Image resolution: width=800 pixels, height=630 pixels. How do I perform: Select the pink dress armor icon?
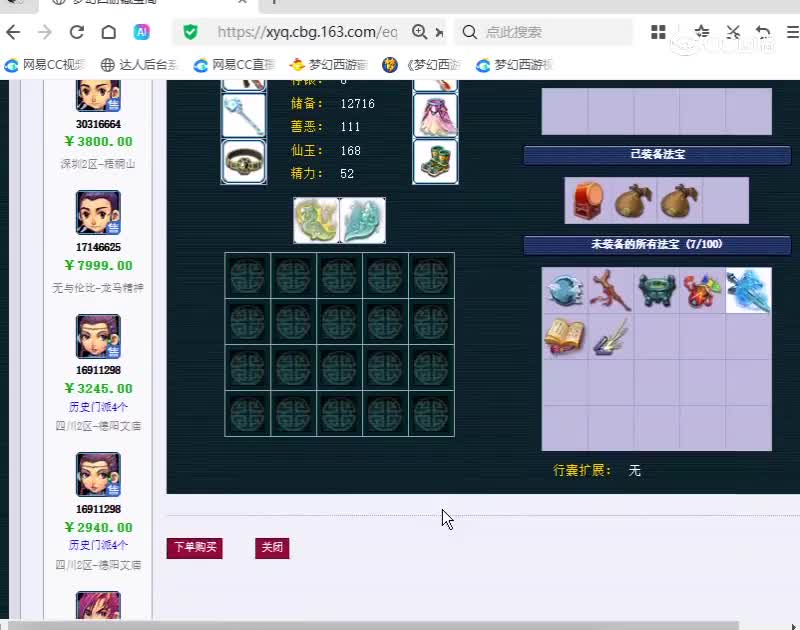435,116
